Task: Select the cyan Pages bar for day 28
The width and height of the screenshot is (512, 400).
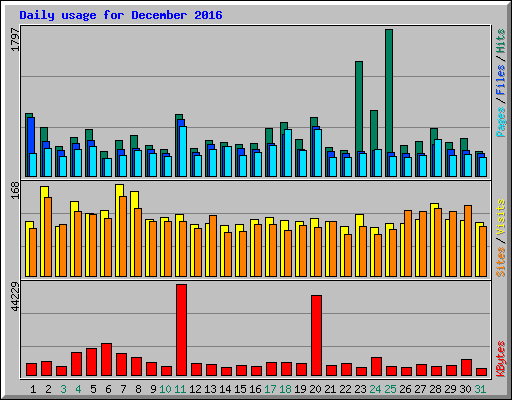Action: pos(438,158)
